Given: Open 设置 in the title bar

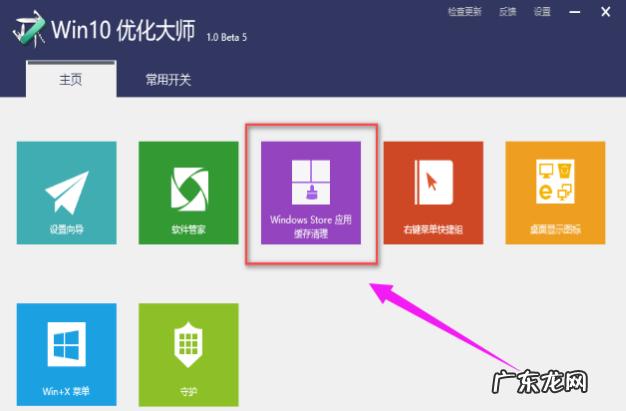Looking at the screenshot, I should pyautogui.click(x=542, y=12).
